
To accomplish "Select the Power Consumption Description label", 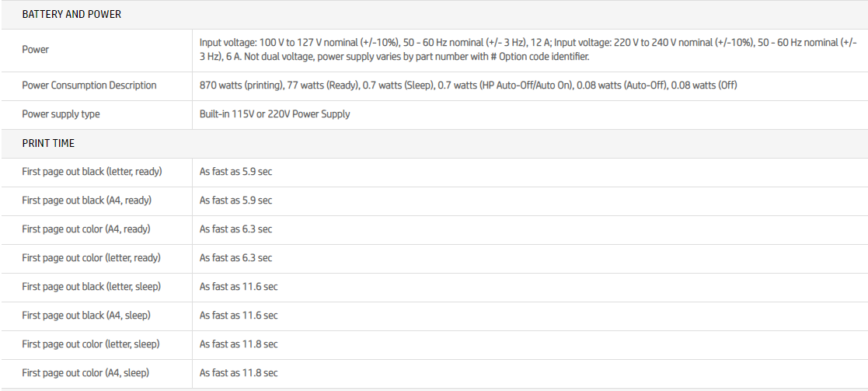I will click(89, 86).
